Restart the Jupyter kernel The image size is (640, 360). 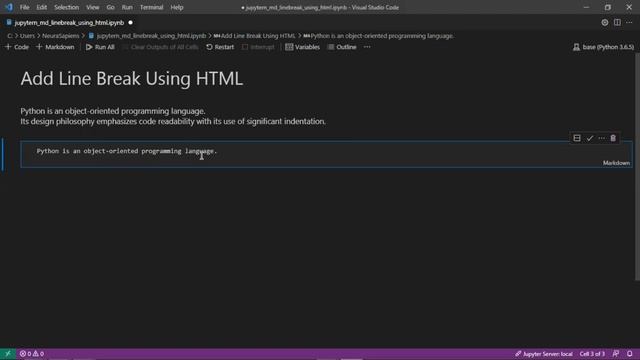click(220, 47)
